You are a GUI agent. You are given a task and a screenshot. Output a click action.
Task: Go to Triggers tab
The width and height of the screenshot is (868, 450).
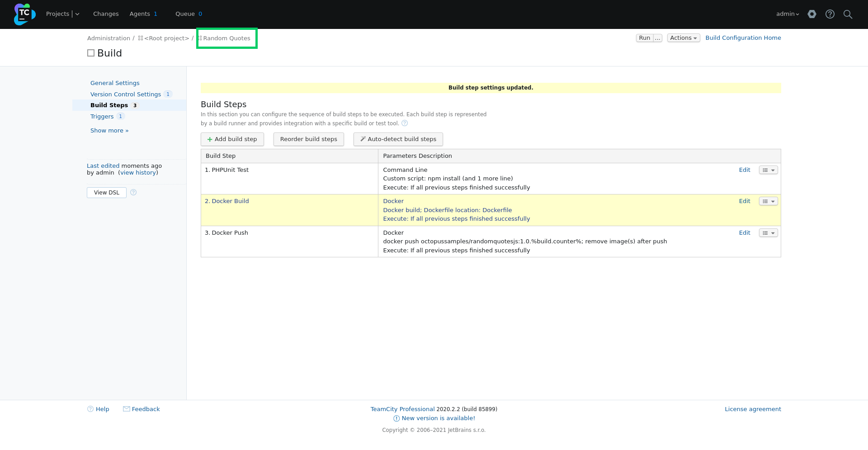[x=102, y=116]
